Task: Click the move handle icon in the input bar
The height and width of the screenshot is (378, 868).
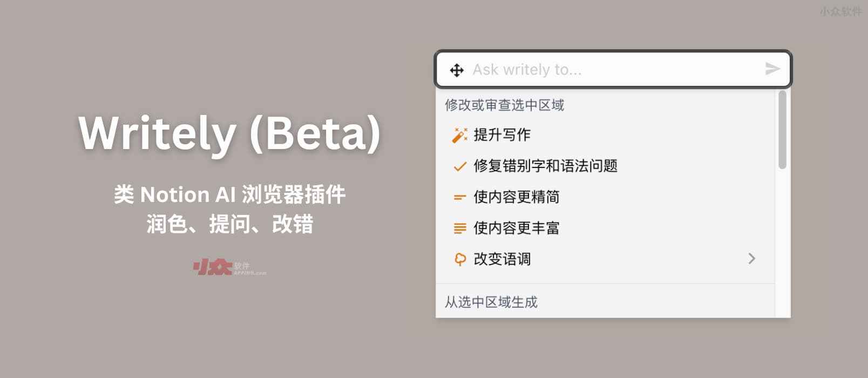Action: [x=458, y=70]
